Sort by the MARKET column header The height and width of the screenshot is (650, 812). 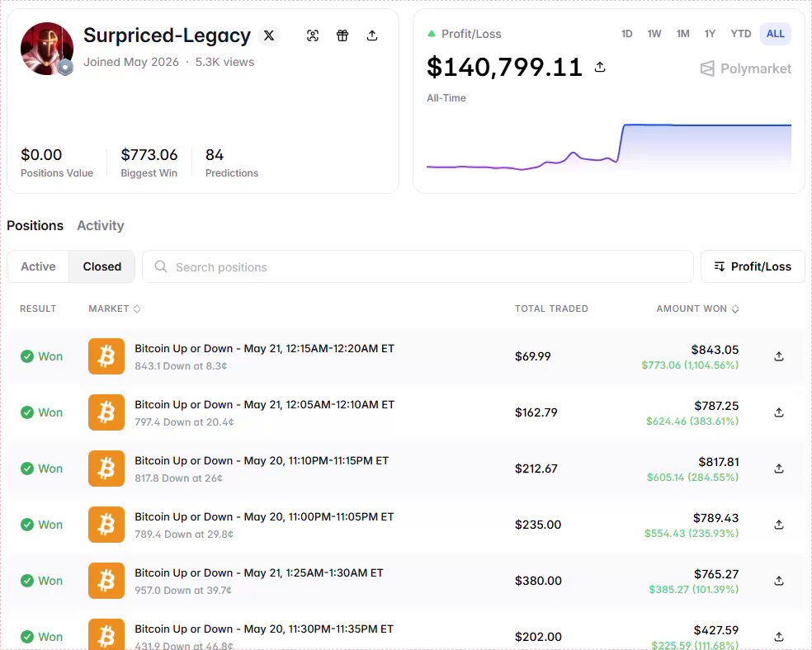115,309
